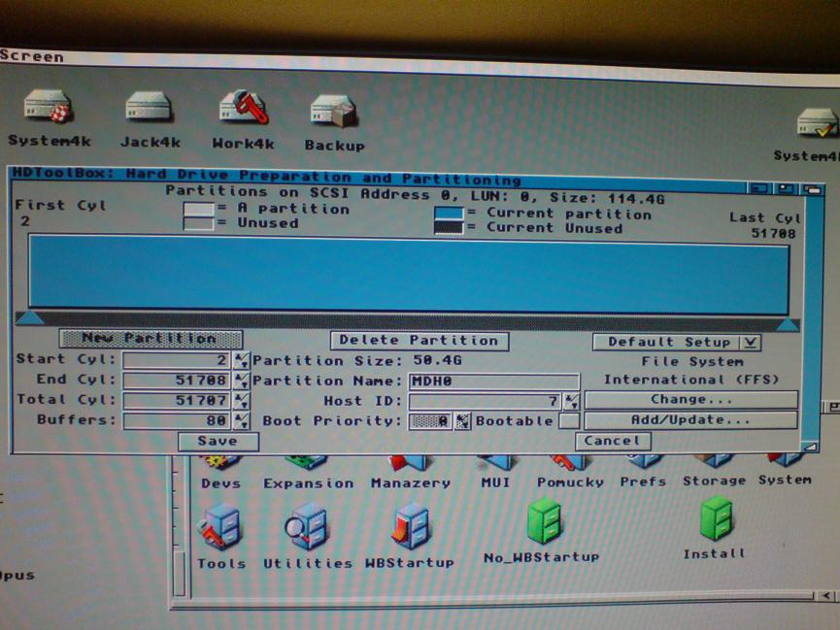Viewport: 840px width, 630px height.
Task: Toggle the Bootable checkbox
Action: [x=569, y=421]
